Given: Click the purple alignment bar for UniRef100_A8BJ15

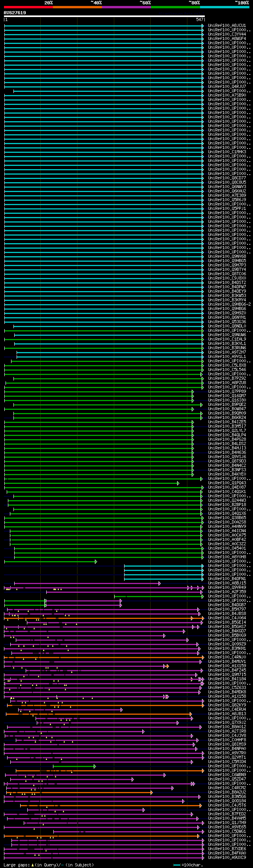Looking at the screenshot, I should (x=87, y=583).
